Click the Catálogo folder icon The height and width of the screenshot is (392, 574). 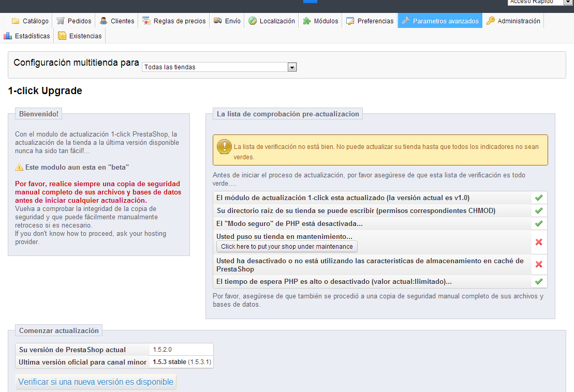click(x=16, y=21)
